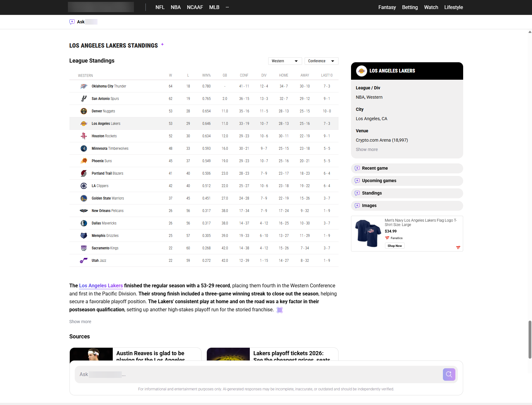Click the chat icon on Upcoming games
This screenshot has width=532, height=405.
[357, 181]
